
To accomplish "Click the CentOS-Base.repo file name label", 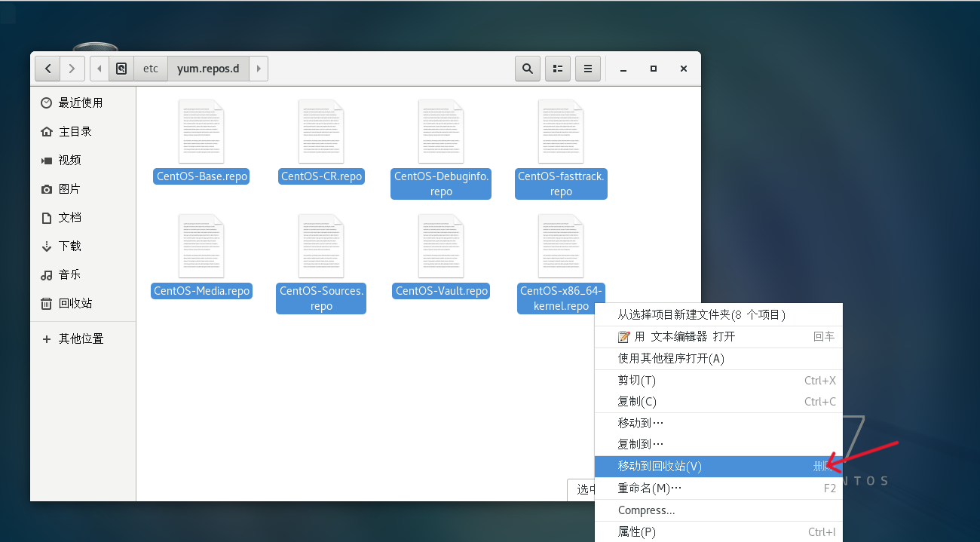I will (x=201, y=176).
